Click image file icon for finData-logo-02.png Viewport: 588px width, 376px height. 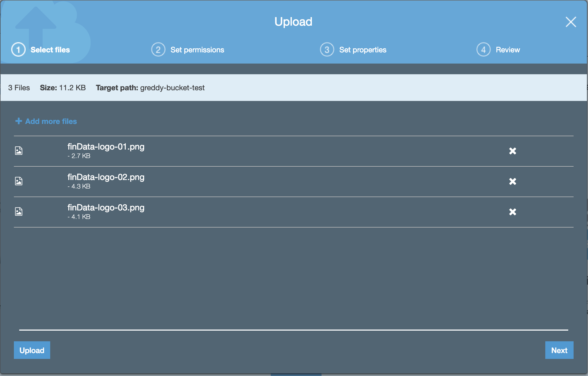[x=19, y=181]
